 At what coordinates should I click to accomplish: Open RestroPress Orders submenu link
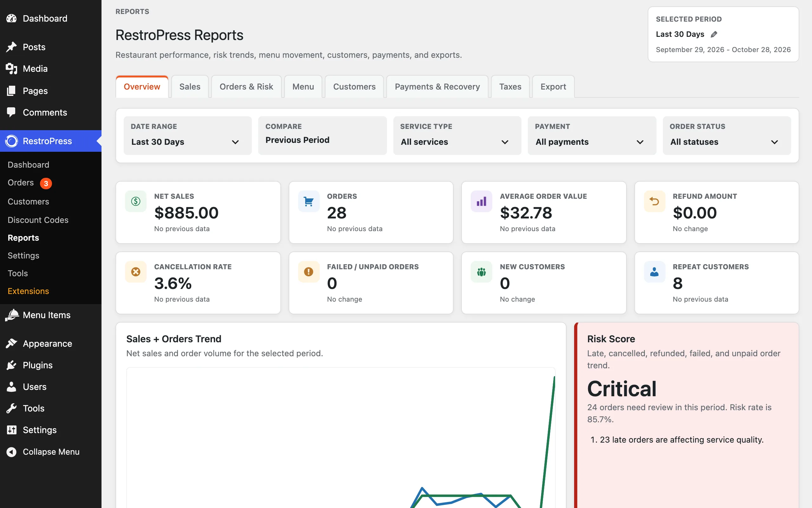pos(21,183)
